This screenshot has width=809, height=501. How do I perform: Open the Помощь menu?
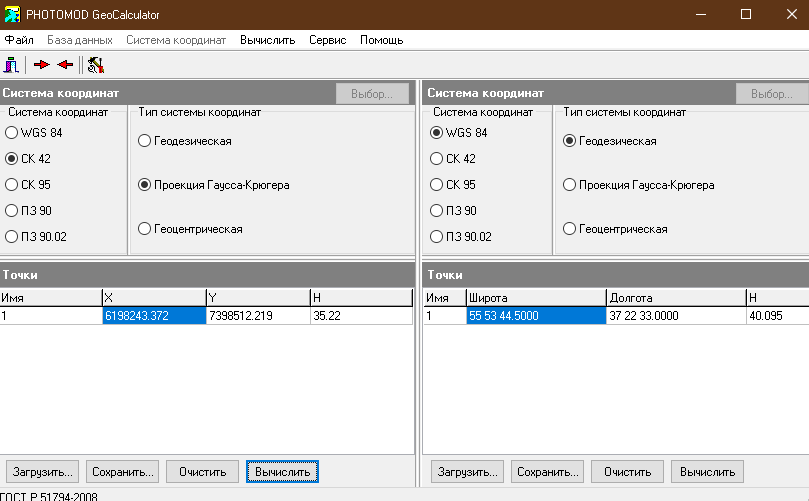pyautogui.click(x=381, y=40)
